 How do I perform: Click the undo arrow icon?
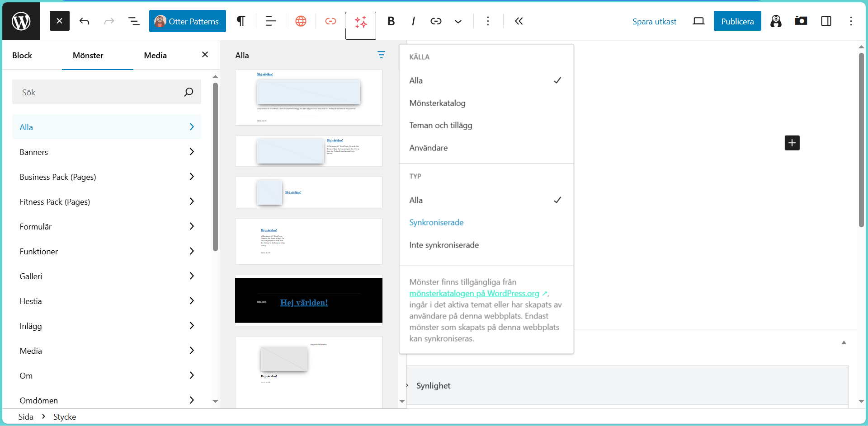(85, 21)
